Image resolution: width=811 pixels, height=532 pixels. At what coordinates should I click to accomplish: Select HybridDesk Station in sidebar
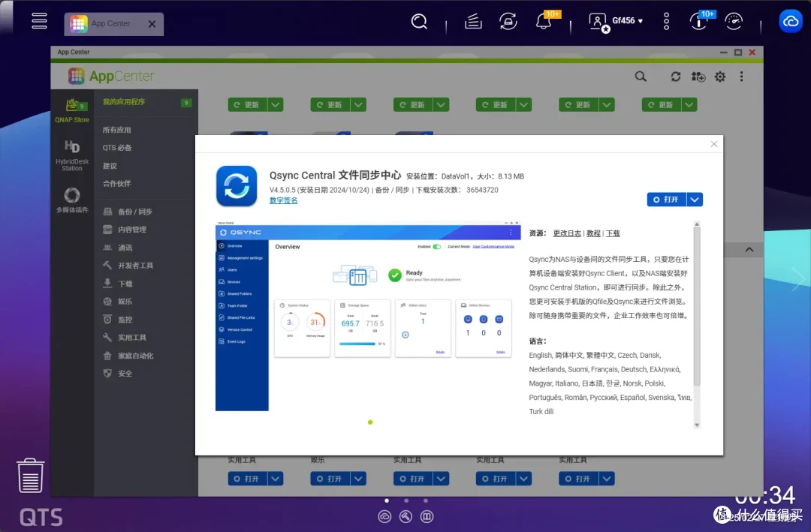click(x=72, y=155)
